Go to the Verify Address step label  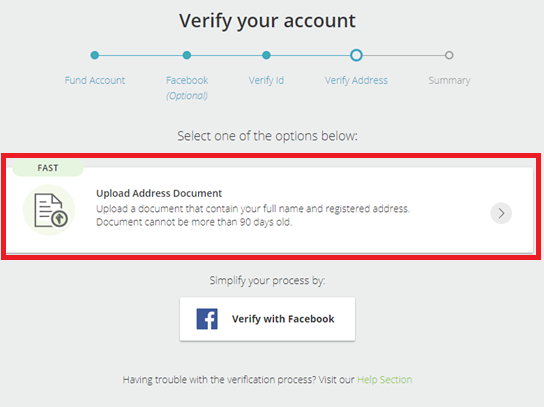(356, 80)
